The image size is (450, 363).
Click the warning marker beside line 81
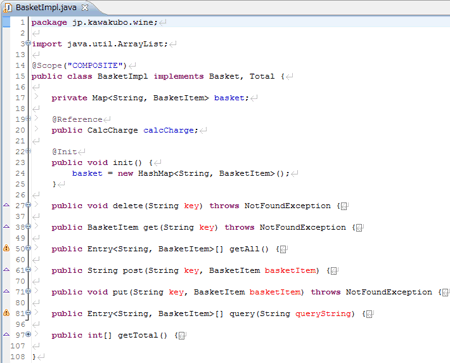6,313
